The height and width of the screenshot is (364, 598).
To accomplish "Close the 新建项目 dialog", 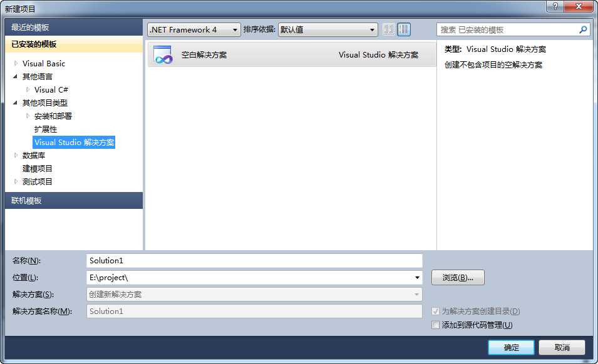I will 579,6.
